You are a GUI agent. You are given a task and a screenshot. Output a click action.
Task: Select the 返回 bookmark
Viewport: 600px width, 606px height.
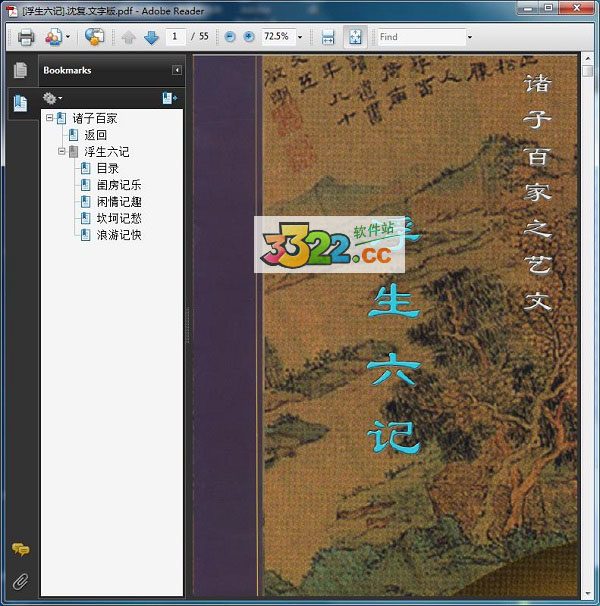click(95, 135)
